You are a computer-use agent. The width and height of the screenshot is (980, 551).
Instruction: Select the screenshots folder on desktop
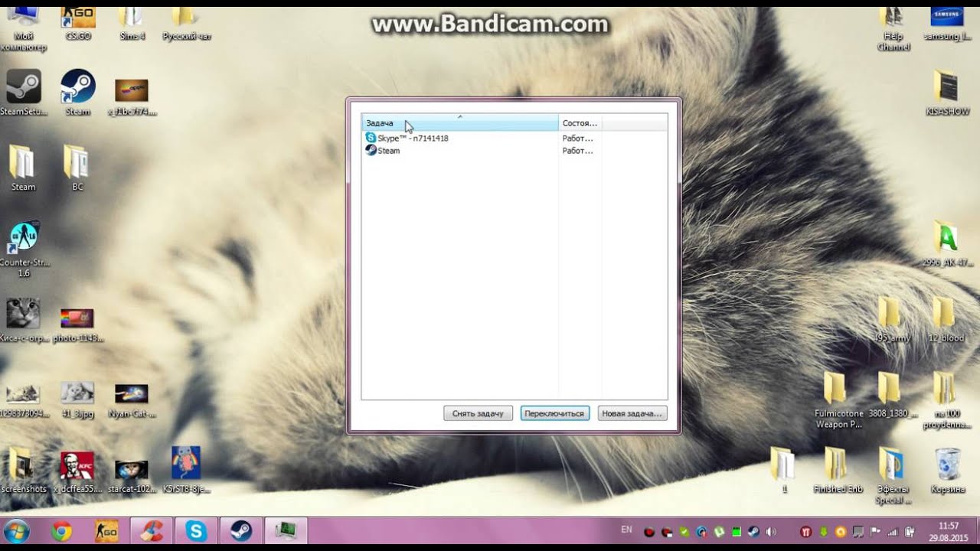(x=23, y=470)
